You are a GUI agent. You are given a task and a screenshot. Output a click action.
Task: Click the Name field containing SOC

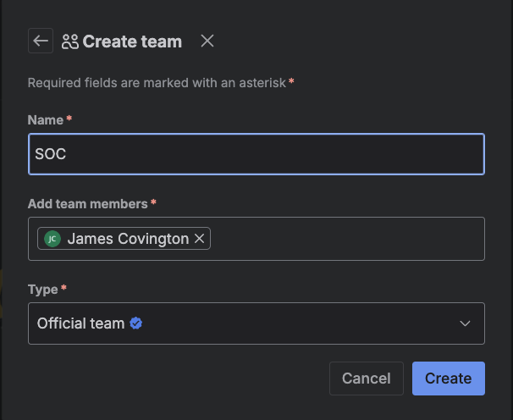[x=256, y=154]
